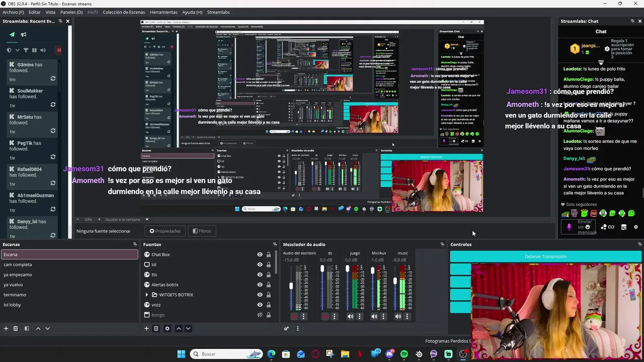
Task: Move scene down in Escenas toolbar
Action: click(x=47, y=328)
